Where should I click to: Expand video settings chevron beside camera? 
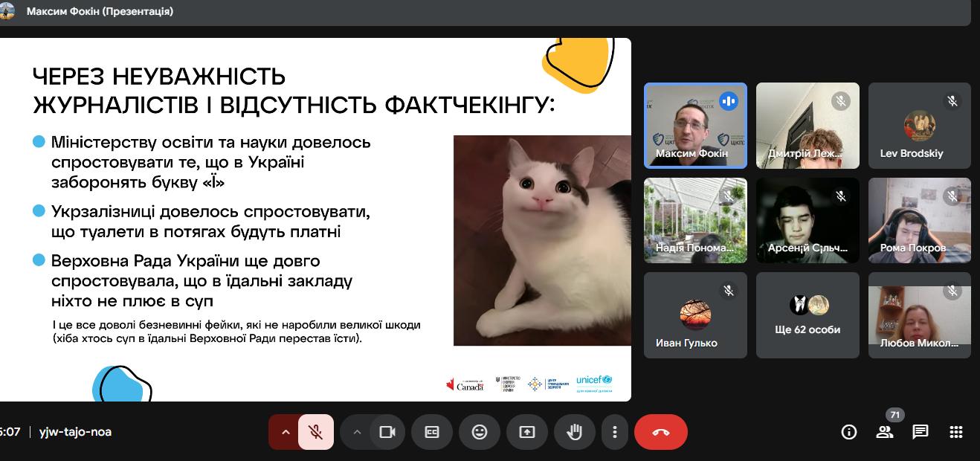click(356, 432)
